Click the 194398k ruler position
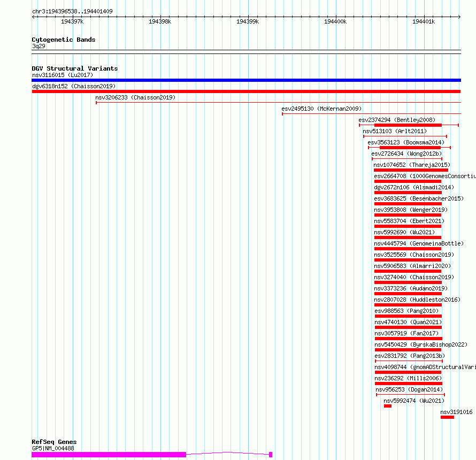 160,21
